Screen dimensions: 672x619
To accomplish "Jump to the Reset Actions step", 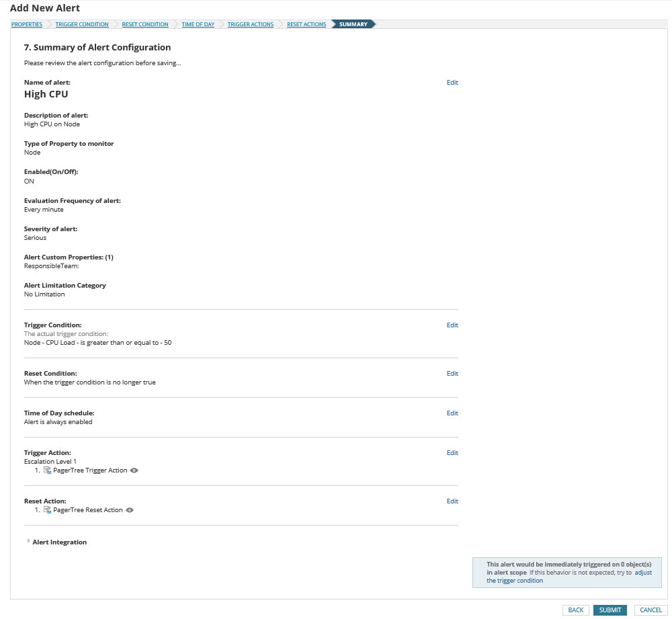I will click(306, 25).
